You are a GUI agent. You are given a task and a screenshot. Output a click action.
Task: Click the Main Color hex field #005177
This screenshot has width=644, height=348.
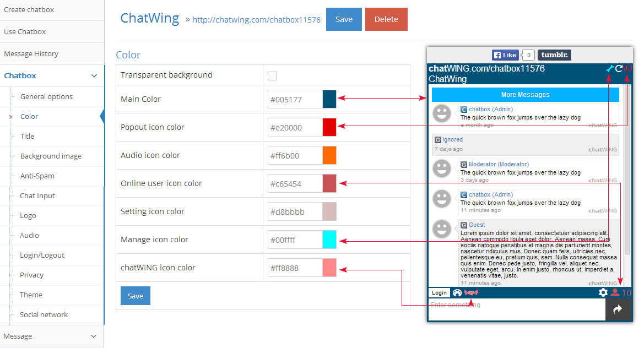[295, 99]
